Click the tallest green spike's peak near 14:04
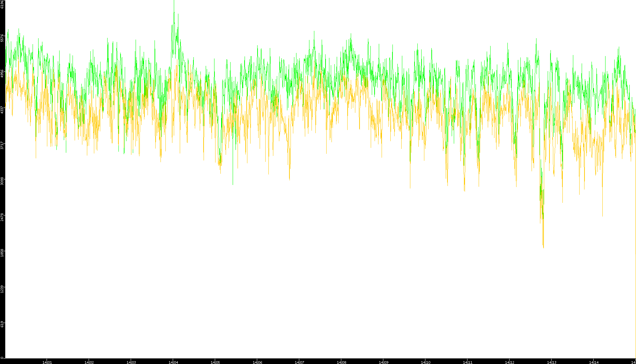636x364 pixels. pyautogui.click(x=174, y=1)
